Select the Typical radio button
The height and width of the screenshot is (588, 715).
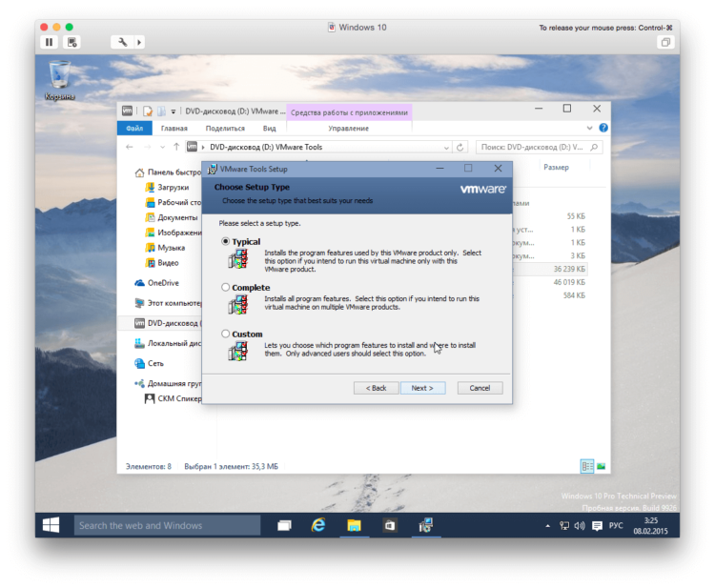225,241
